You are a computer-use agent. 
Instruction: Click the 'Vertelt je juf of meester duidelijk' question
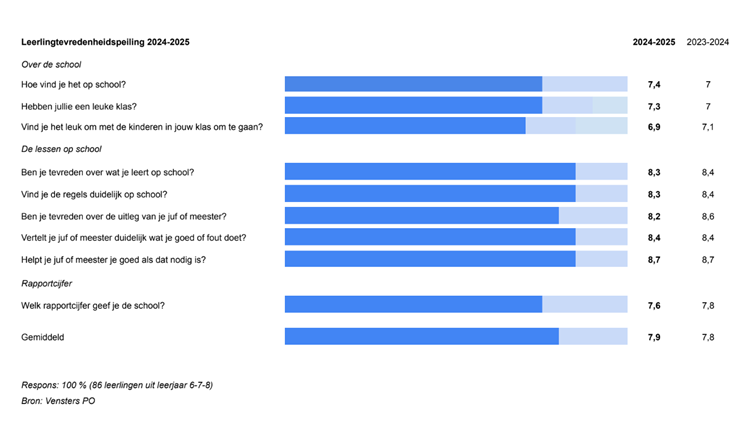click(x=133, y=238)
